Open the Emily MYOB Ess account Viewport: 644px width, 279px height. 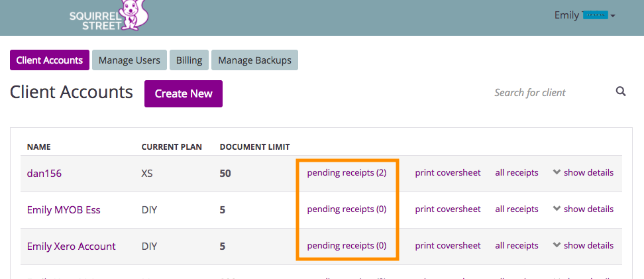64,210
